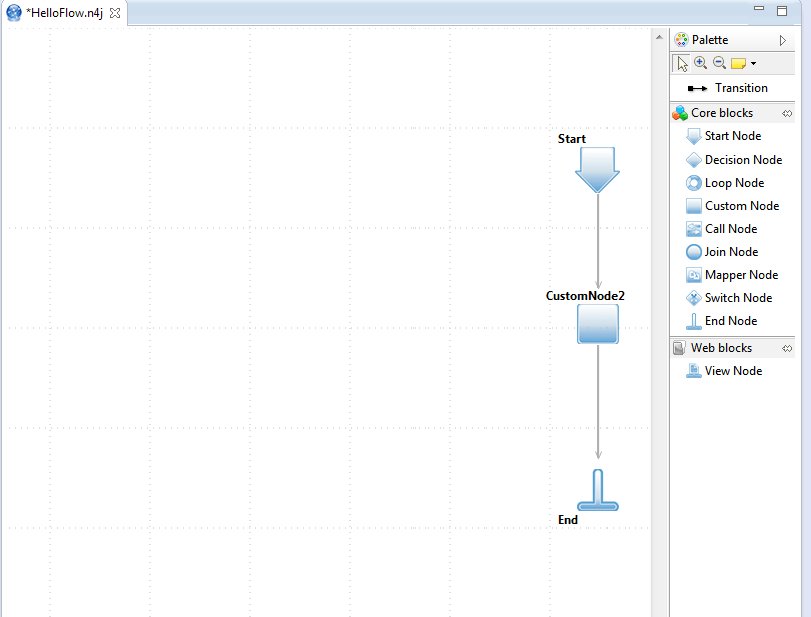Image resolution: width=811 pixels, height=617 pixels.
Task: Click the zoom in magnifier
Action: coord(700,63)
